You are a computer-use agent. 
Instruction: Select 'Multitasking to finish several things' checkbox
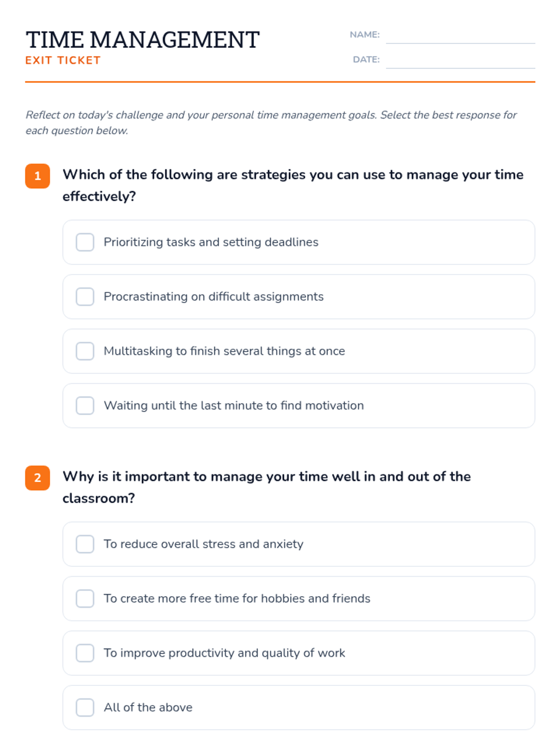[x=85, y=351]
